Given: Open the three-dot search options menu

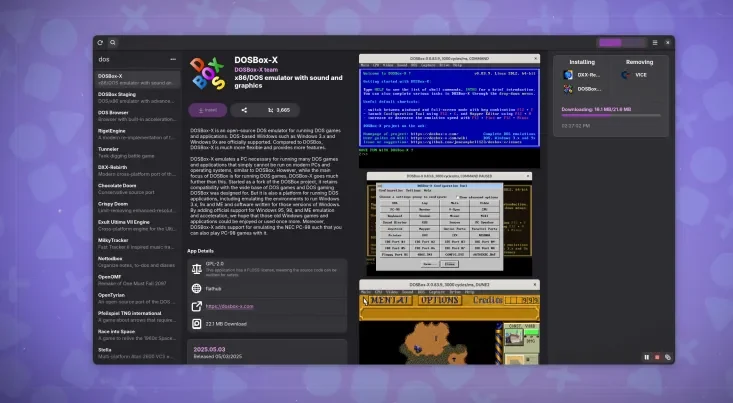Looking at the screenshot, I should [x=173, y=59].
